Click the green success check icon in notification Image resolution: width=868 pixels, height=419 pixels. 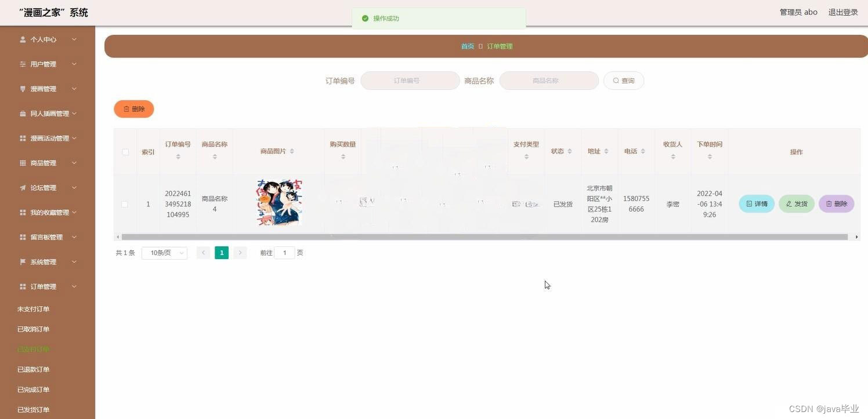(365, 19)
